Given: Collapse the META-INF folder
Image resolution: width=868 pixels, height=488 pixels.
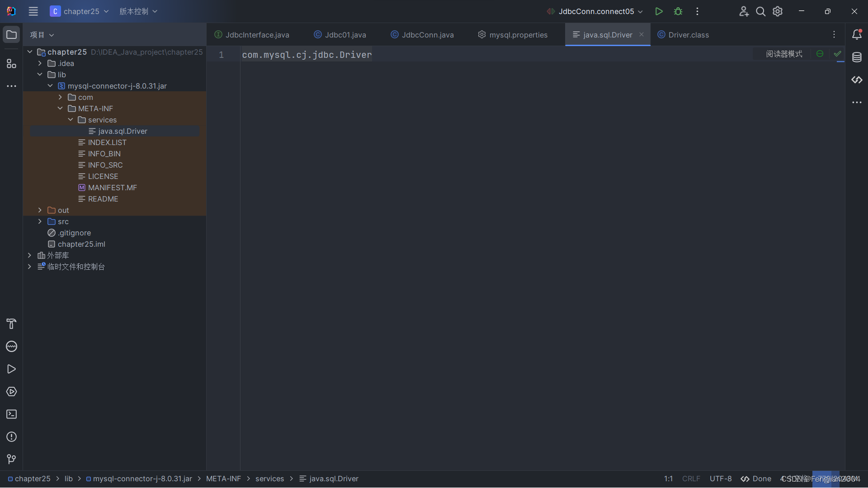Looking at the screenshot, I should point(60,108).
